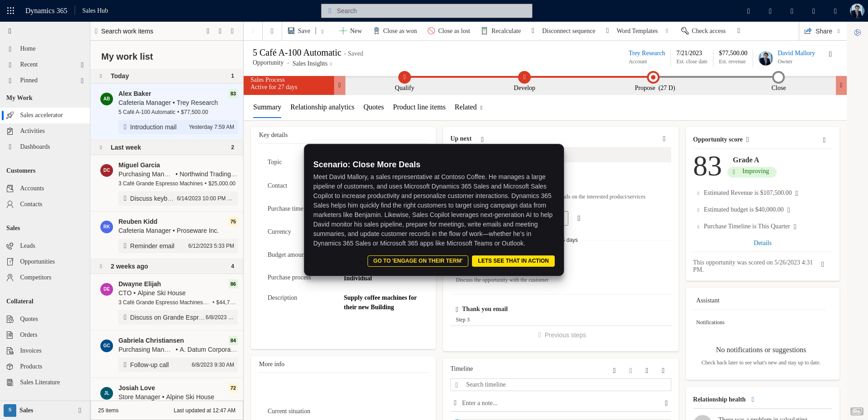Image resolution: width=868 pixels, height=420 pixels.
Task: Click the 'Lets see that in action' button
Action: tap(513, 261)
